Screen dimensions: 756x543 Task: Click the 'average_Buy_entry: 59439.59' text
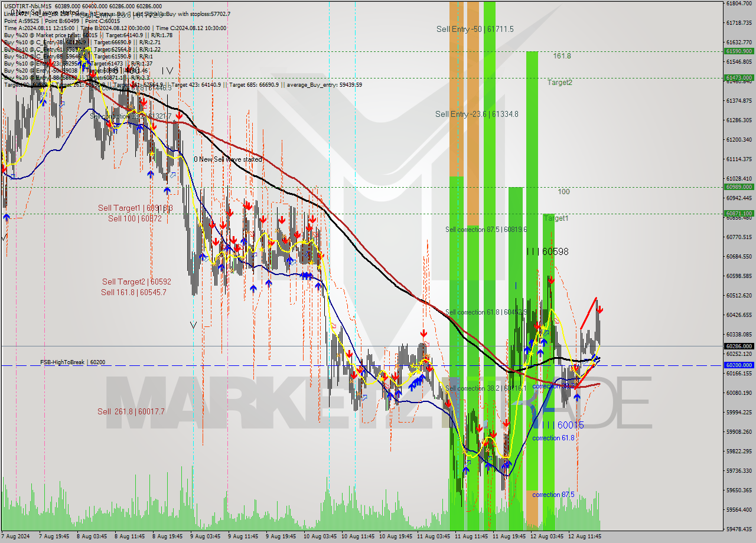[325, 84]
